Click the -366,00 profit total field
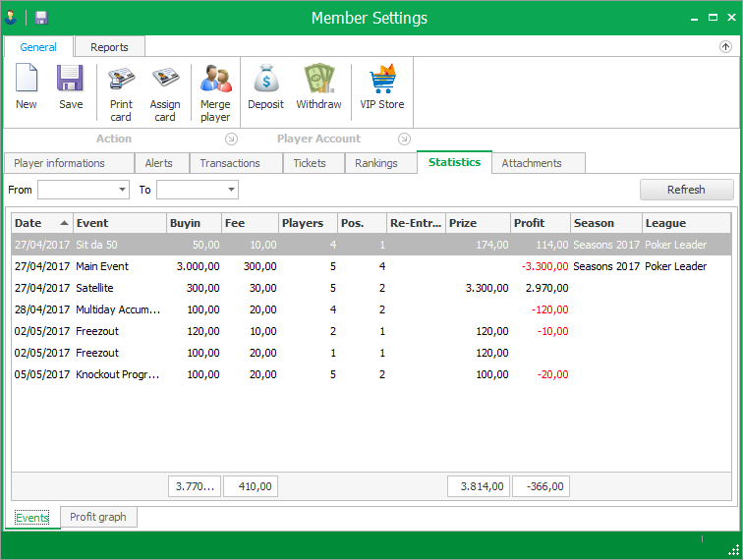The width and height of the screenshot is (743, 560). (541, 486)
